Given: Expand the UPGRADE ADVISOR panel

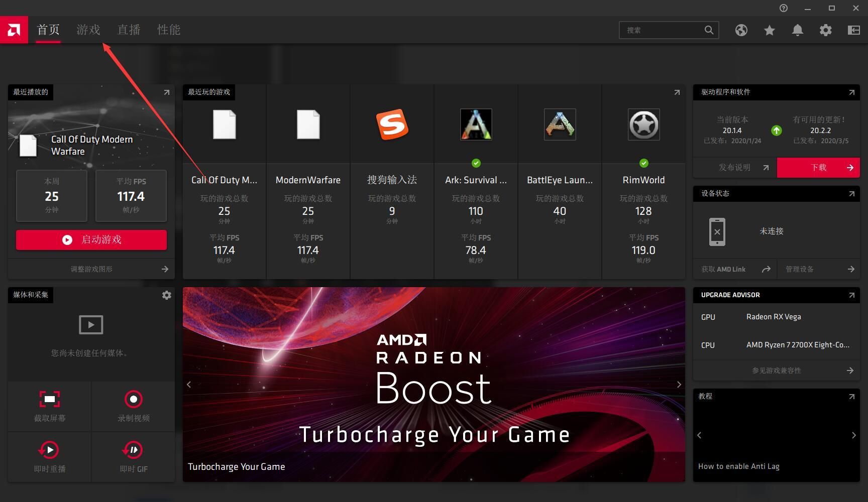Looking at the screenshot, I should pos(851,295).
